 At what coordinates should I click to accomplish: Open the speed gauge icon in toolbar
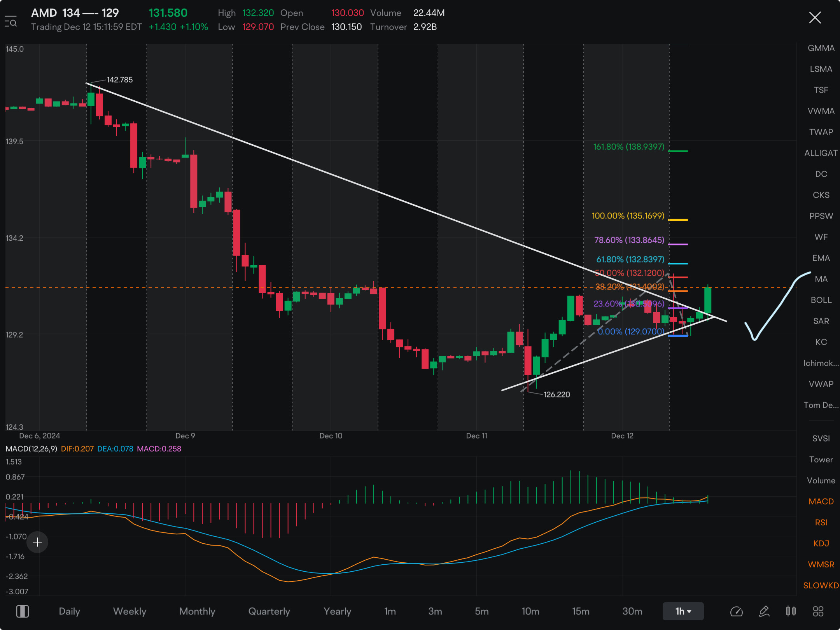[737, 611]
